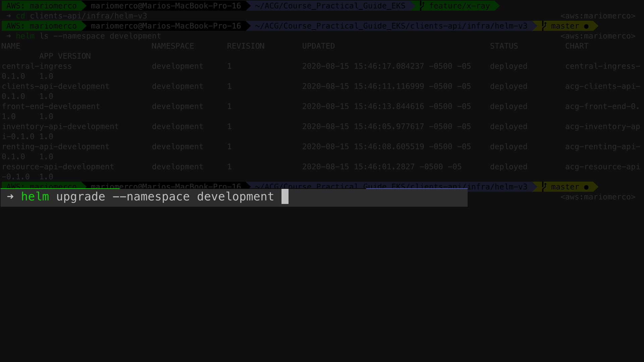Click the resource-api-development release name
Viewport: 644px width, 362px height.
[58, 167]
